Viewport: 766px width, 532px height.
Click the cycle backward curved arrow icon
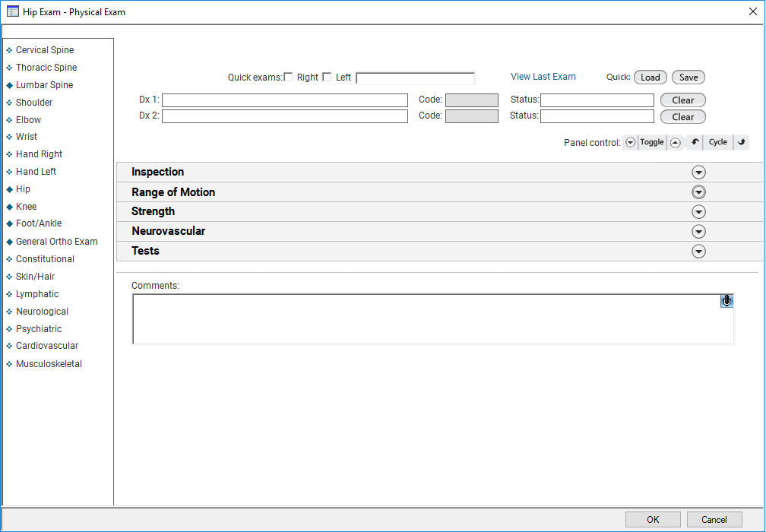(x=695, y=142)
